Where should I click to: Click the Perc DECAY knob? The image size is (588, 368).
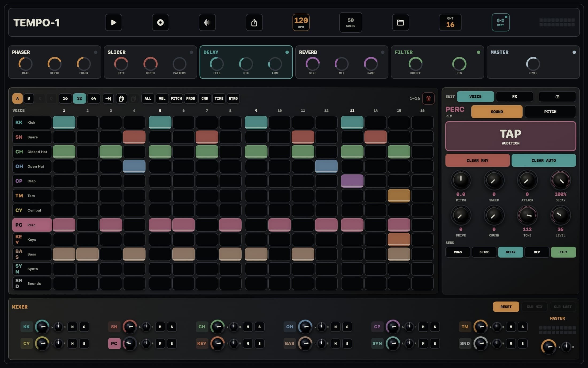[x=560, y=180]
